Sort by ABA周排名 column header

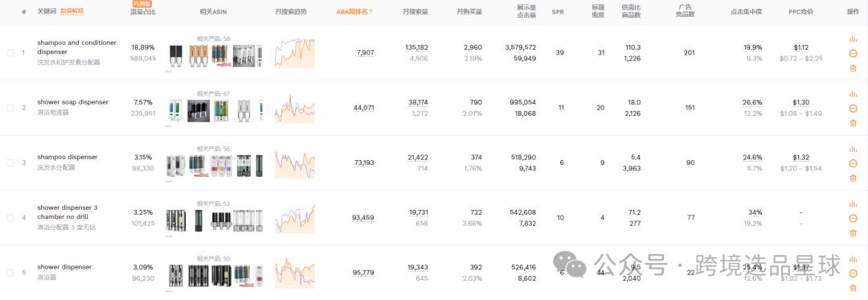354,11
